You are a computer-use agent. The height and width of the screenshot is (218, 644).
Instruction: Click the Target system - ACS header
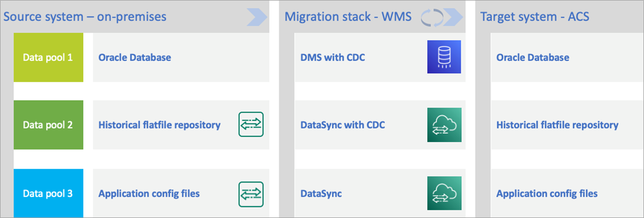[x=534, y=17]
